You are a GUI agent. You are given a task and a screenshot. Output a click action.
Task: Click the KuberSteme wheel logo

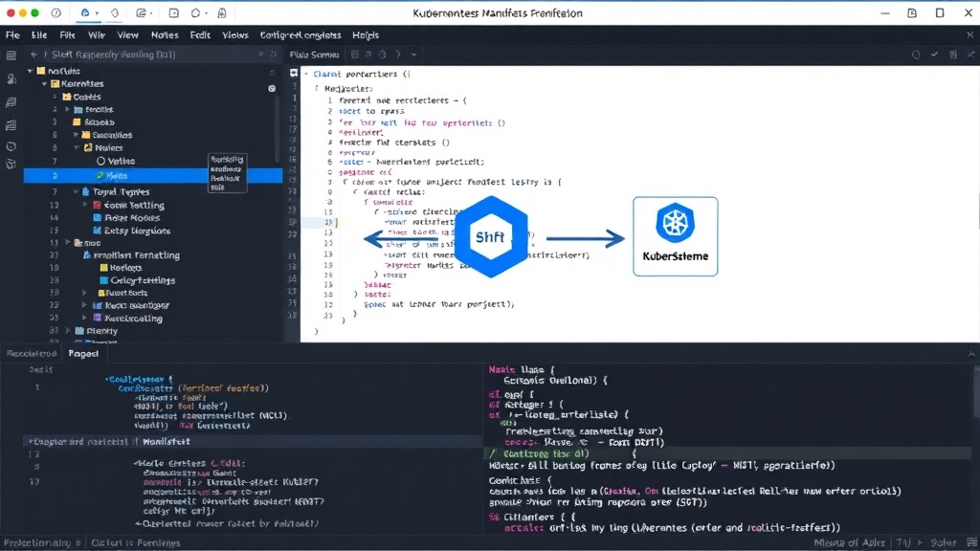[675, 222]
